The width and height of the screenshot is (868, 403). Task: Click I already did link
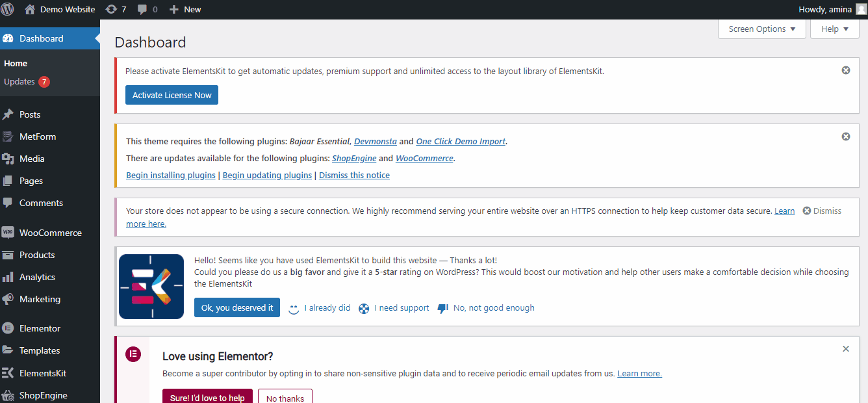pos(327,308)
